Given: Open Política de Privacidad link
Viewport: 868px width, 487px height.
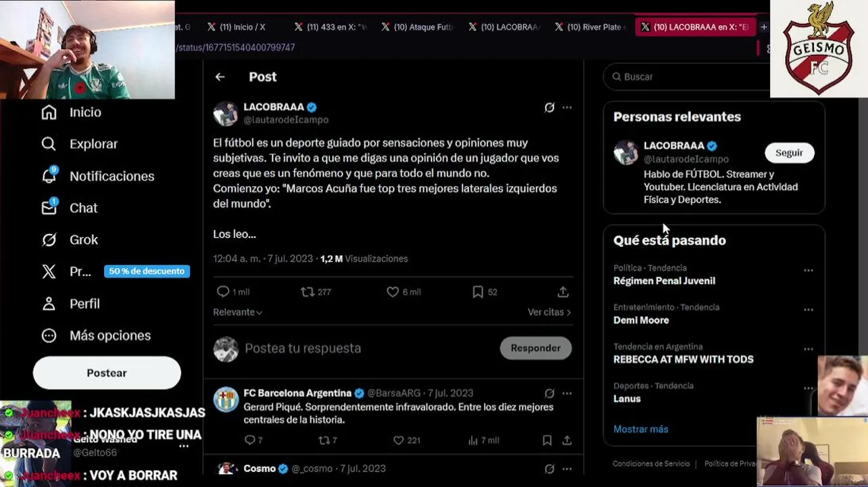Looking at the screenshot, I should coord(731,464).
